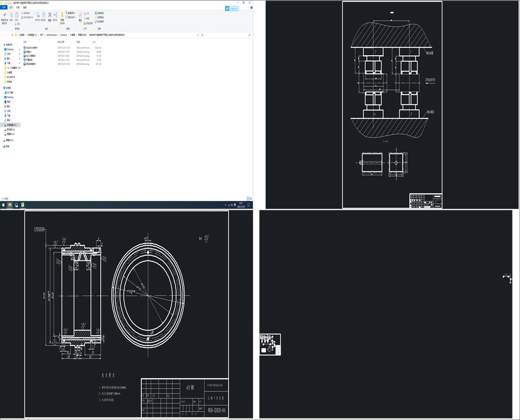Open the Windows Start menu

3,205
